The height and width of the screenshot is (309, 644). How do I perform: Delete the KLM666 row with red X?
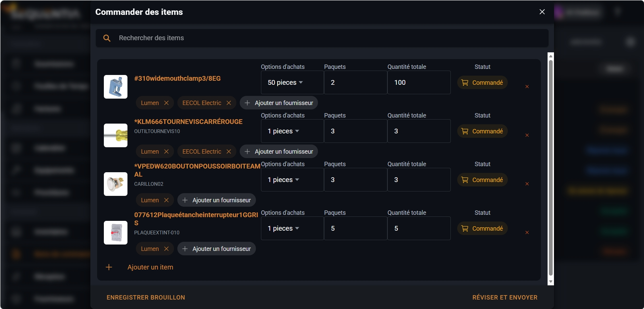[x=527, y=135]
